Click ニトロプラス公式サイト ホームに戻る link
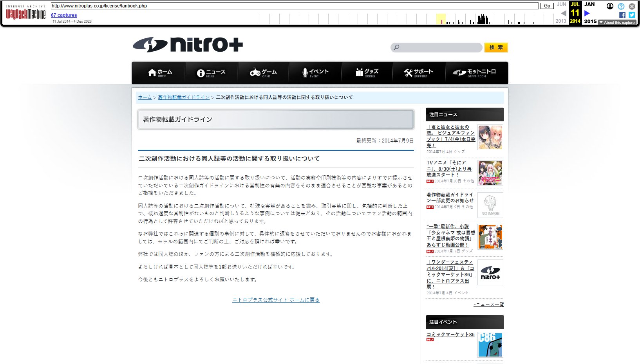Image resolution: width=640 pixels, height=364 pixels. (276, 300)
